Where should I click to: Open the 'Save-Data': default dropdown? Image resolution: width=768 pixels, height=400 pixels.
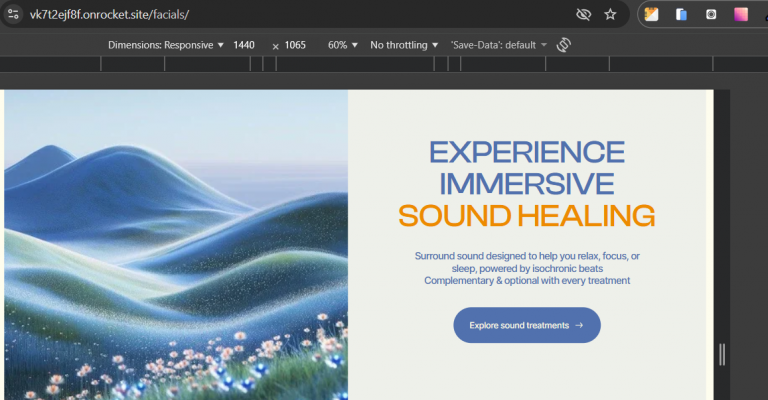(498, 45)
